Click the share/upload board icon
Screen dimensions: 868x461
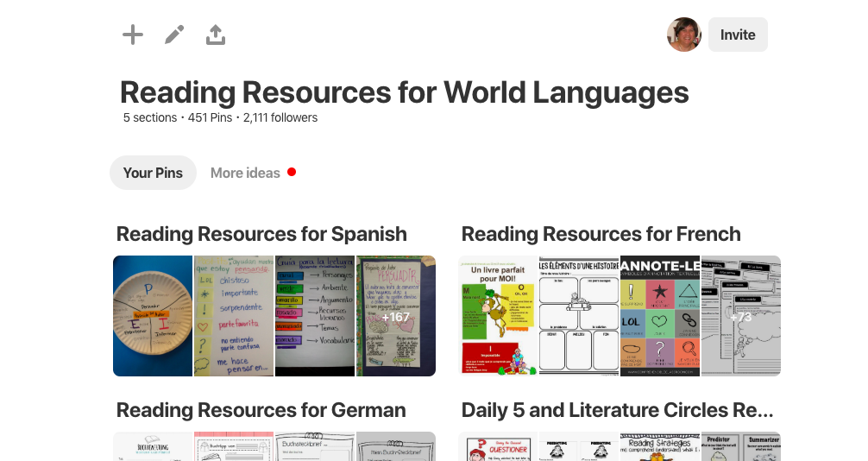click(x=216, y=35)
